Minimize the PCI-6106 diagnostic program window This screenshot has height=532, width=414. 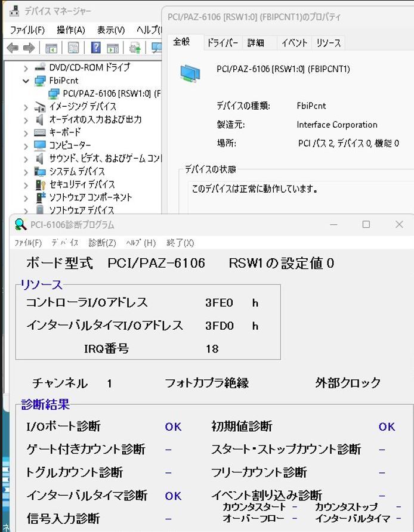click(x=334, y=224)
